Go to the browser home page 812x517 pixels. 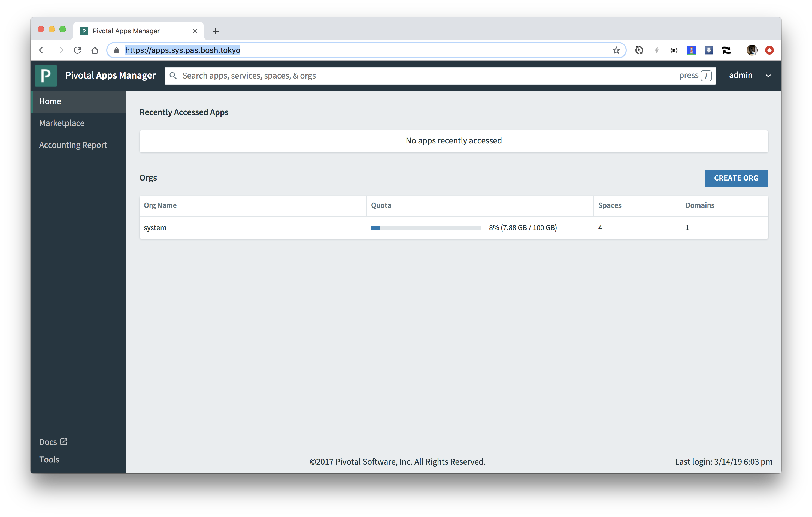(95, 50)
